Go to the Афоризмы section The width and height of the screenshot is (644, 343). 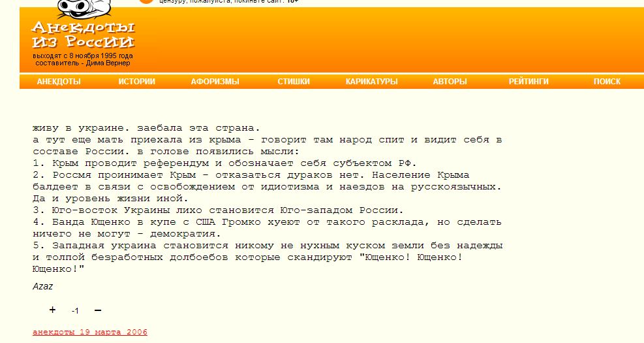(215, 82)
